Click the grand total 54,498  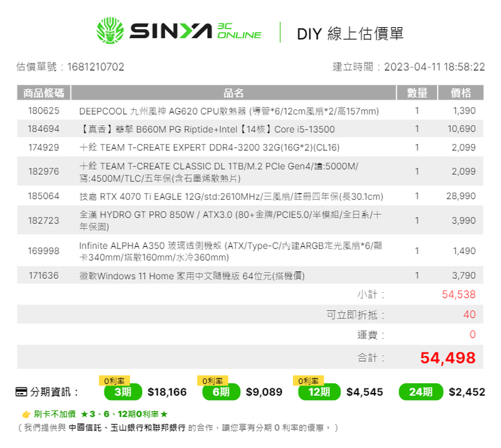448,358
